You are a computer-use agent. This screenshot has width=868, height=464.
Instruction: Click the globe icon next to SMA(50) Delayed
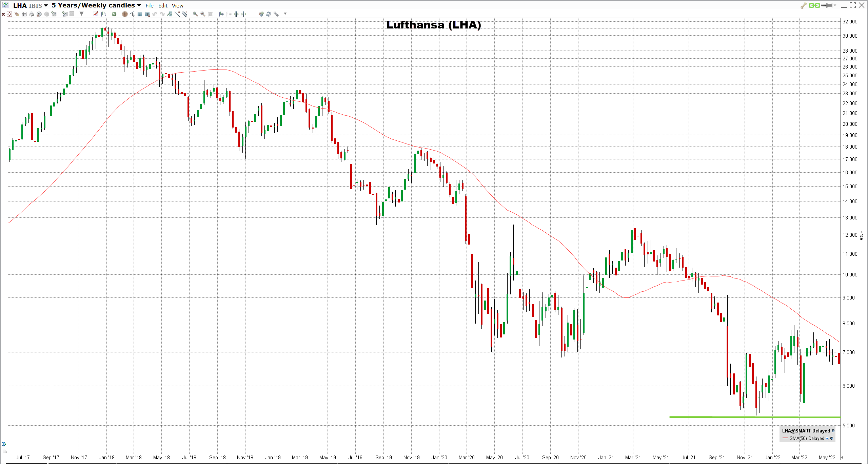pyautogui.click(x=831, y=438)
